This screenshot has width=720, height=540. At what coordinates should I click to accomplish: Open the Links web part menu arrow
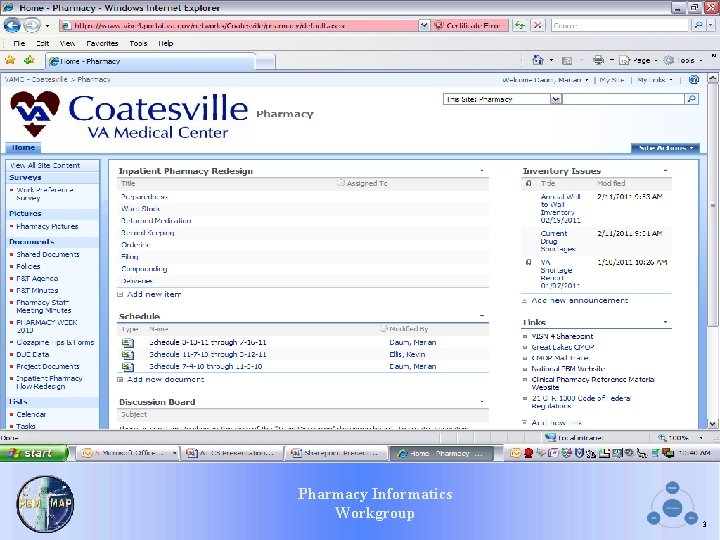click(x=665, y=322)
